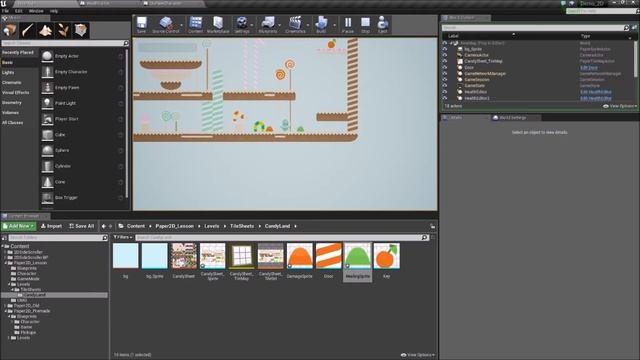The height and width of the screenshot is (360, 640).
Task: Open the Filters dropdown in Content Browser
Action: click(122, 237)
